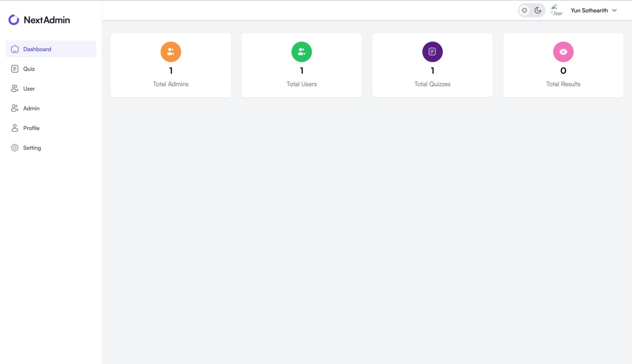Screen dimensions: 632x364
Task: Expand the user menu chevron arrow
Action: tap(615, 10)
